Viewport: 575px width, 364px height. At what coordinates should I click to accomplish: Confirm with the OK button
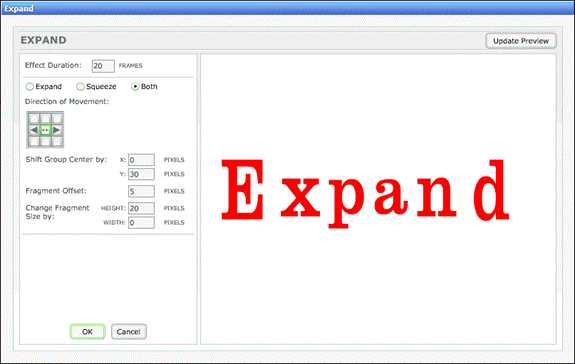(88, 332)
